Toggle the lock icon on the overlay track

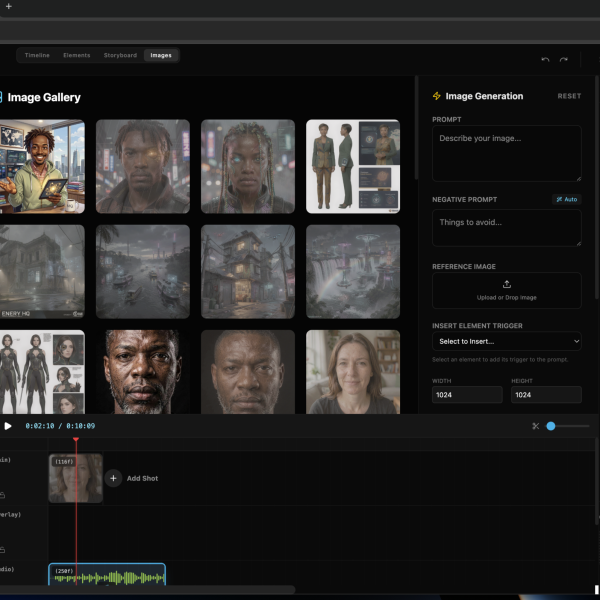2,550
